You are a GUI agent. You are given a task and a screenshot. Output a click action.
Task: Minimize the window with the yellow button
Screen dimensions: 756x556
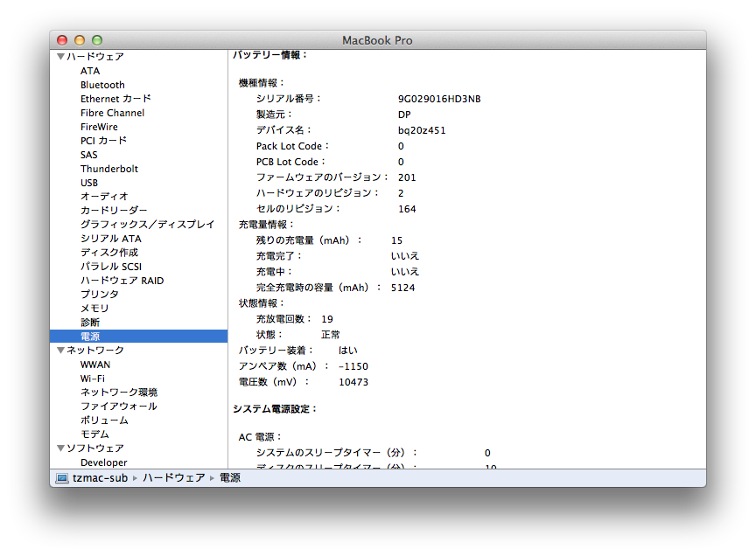tap(80, 40)
